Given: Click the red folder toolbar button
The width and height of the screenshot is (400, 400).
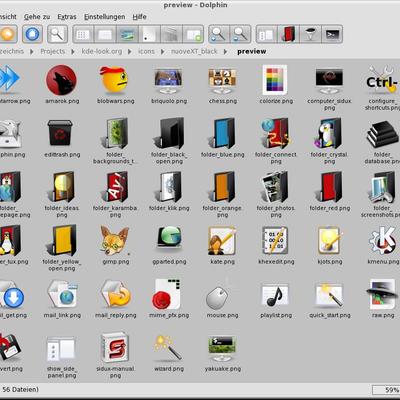Looking at the screenshot, I should pos(288,34).
